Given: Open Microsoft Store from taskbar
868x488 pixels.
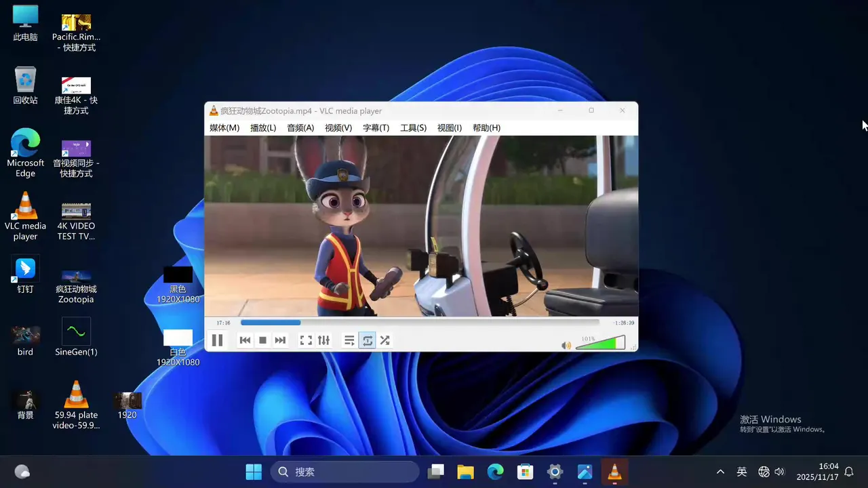Looking at the screenshot, I should coord(525,472).
